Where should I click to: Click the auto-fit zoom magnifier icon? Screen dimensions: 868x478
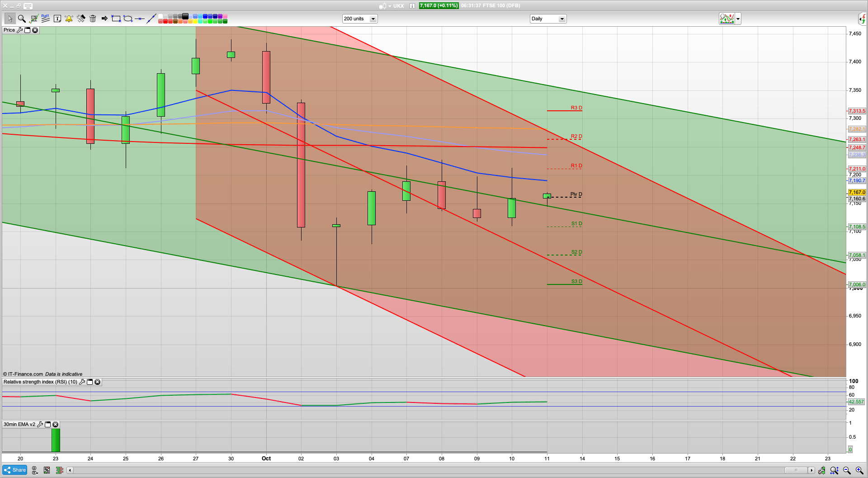click(835, 470)
